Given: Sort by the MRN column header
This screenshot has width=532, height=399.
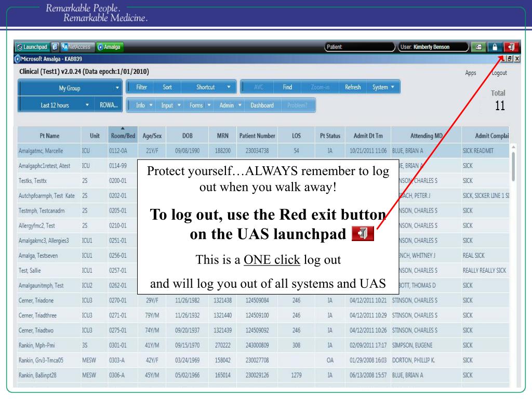Looking at the screenshot, I should click(222, 136).
